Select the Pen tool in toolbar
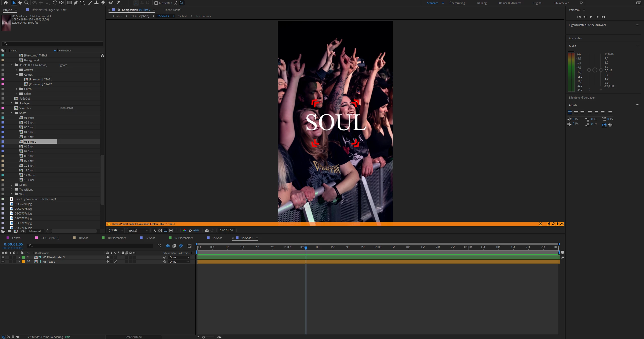Screen dimensions: 644x339 click(x=76, y=3)
